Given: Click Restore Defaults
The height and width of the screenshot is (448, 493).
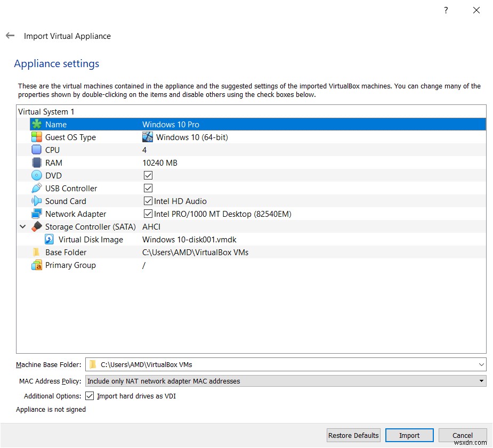Looking at the screenshot, I should (x=353, y=435).
